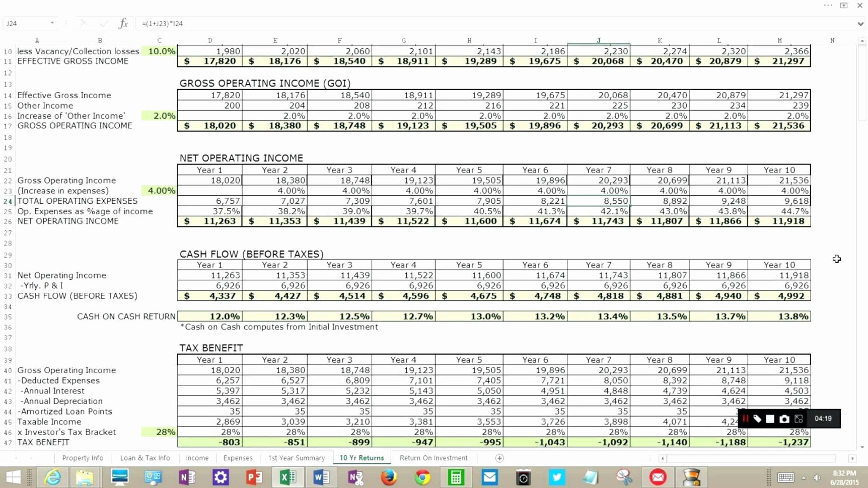Screen dimensions: 868x488
Task: Open the Name Box dropdown arrow
Action: (x=51, y=23)
